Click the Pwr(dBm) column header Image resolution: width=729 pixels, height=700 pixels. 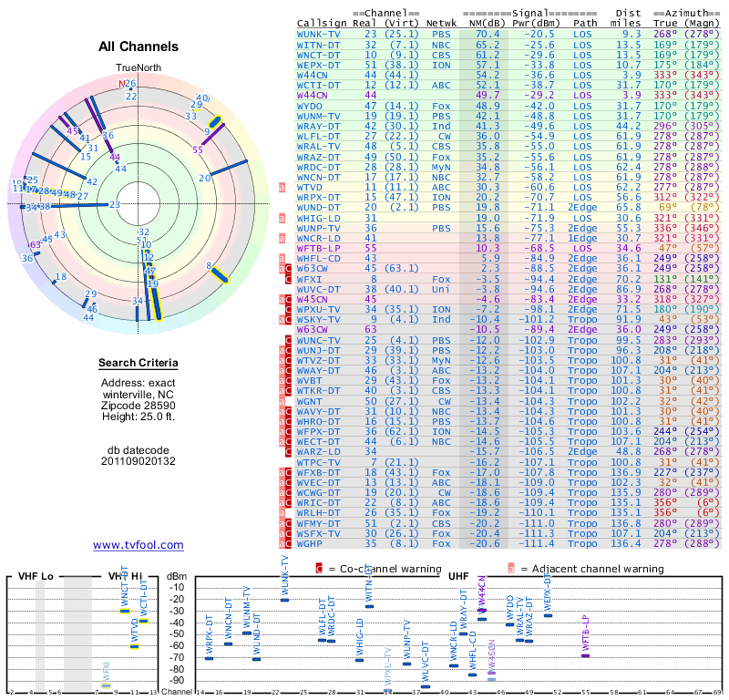point(536,24)
